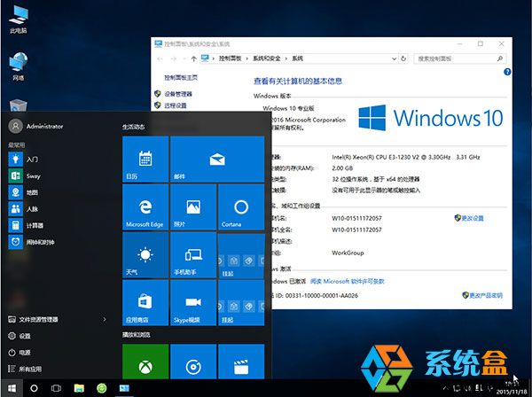Open the address bar history dropdown
The height and width of the screenshot is (397, 532).
pos(394,58)
